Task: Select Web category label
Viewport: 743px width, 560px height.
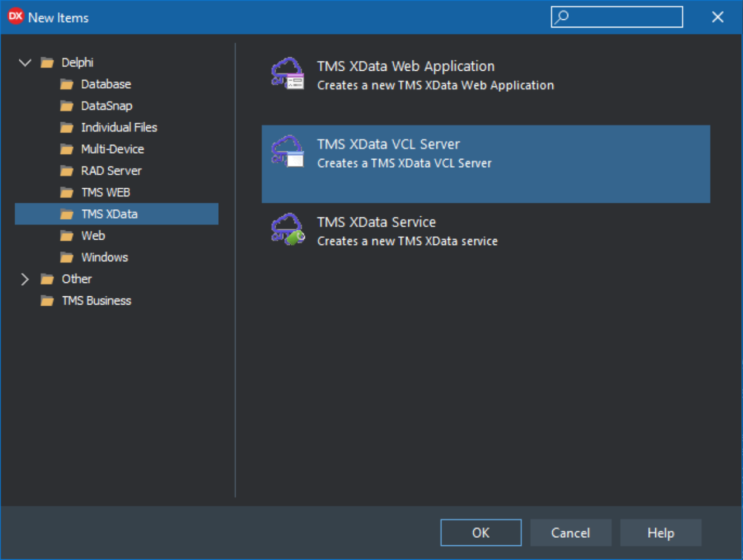Action: [x=93, y=236]
